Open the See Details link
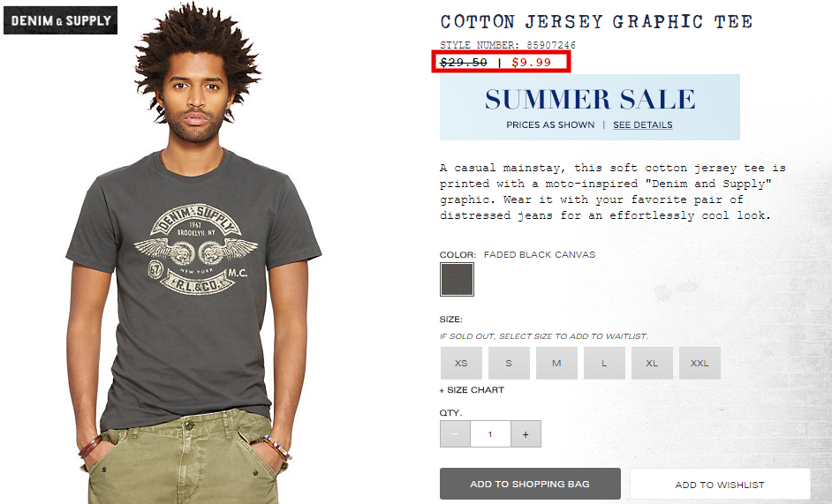 coord(643,124)
